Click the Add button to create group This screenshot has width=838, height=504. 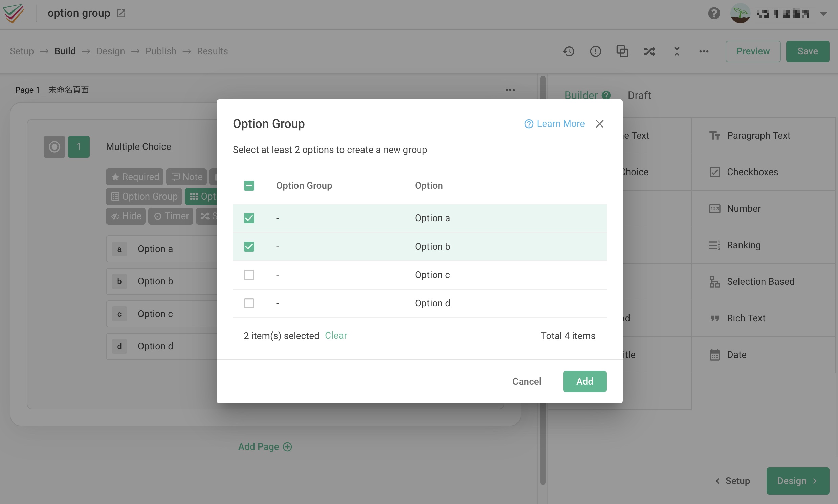(584, 381)
